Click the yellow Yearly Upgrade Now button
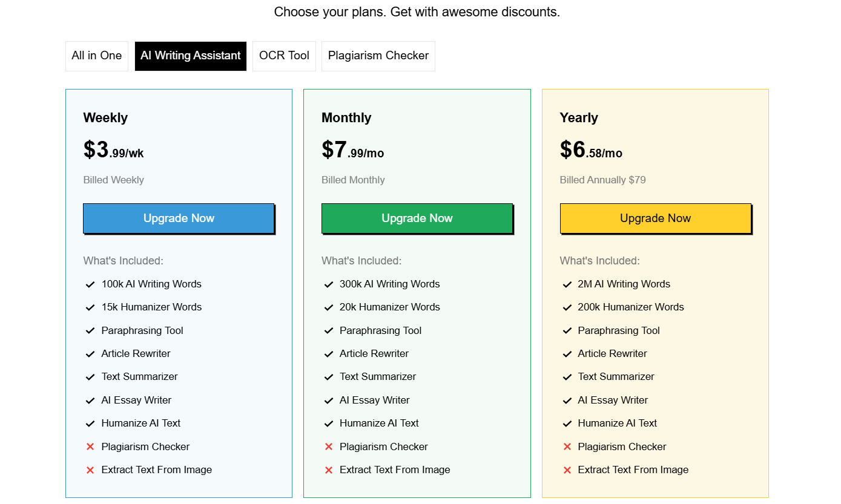This screenshot has width=841, height=504. point(655,218)
